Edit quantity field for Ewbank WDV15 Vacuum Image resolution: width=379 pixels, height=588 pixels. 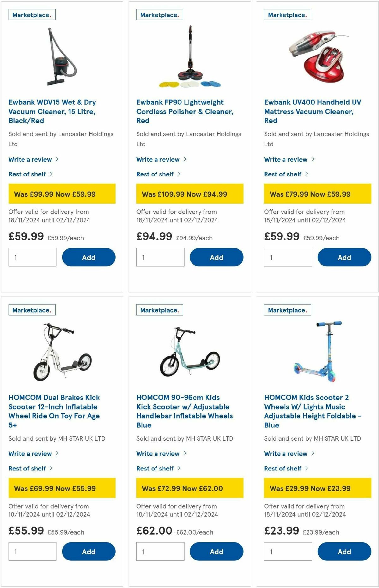32,257
